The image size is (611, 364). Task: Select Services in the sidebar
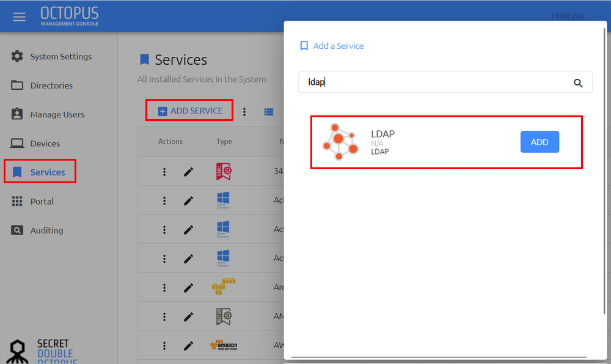tap(40, 171)
